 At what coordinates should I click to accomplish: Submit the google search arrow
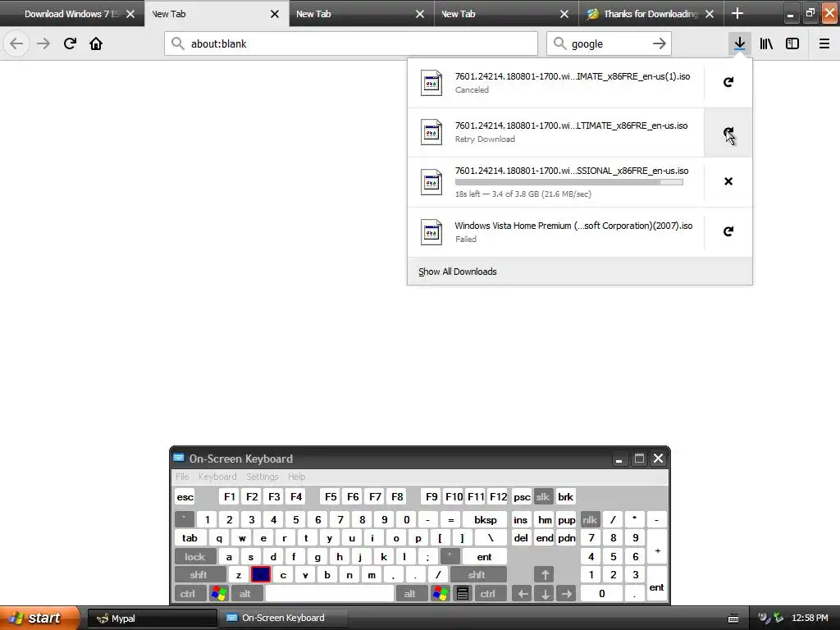[660, 43]
